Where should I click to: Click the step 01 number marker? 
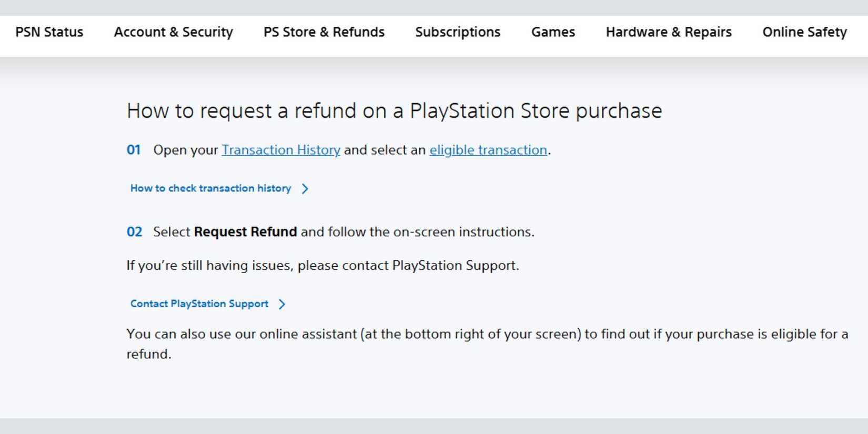134,150
